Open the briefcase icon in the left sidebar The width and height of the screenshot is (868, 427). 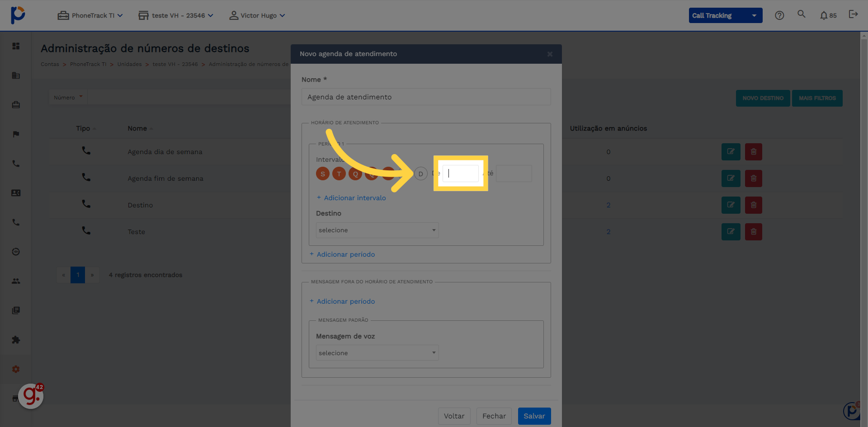16,105
